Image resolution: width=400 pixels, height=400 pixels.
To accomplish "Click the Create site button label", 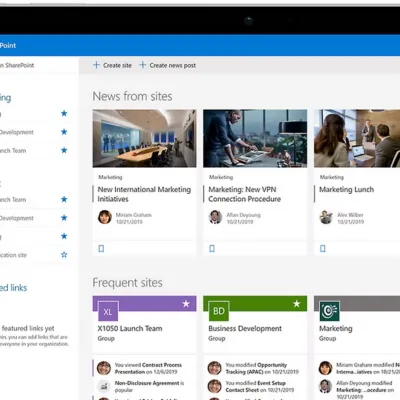I will (x=117, y=65).
